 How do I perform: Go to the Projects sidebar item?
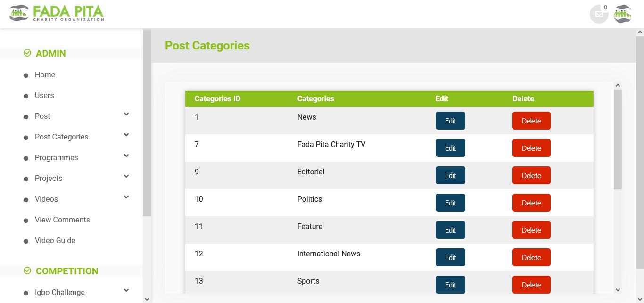[49, 178]
